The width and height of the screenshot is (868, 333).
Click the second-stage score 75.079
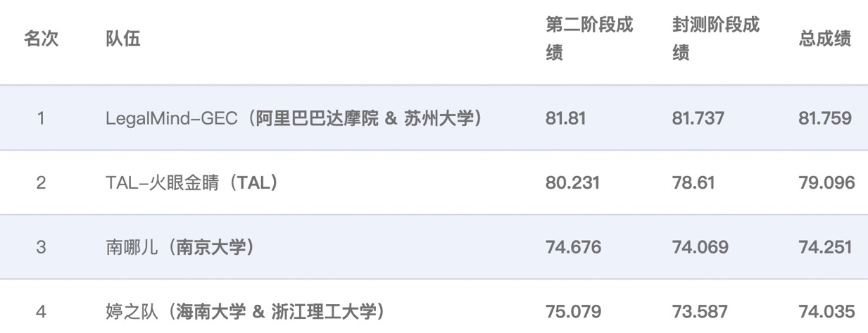573,310
